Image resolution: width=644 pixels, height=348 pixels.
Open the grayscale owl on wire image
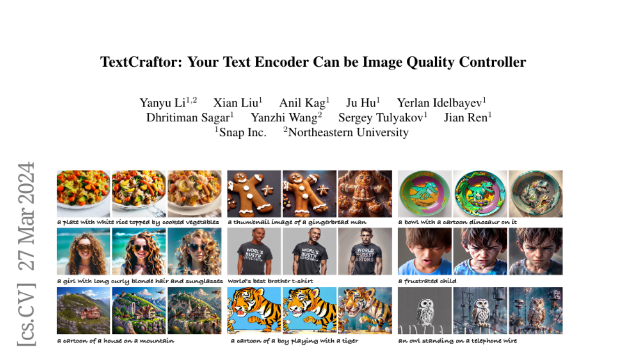425,310
